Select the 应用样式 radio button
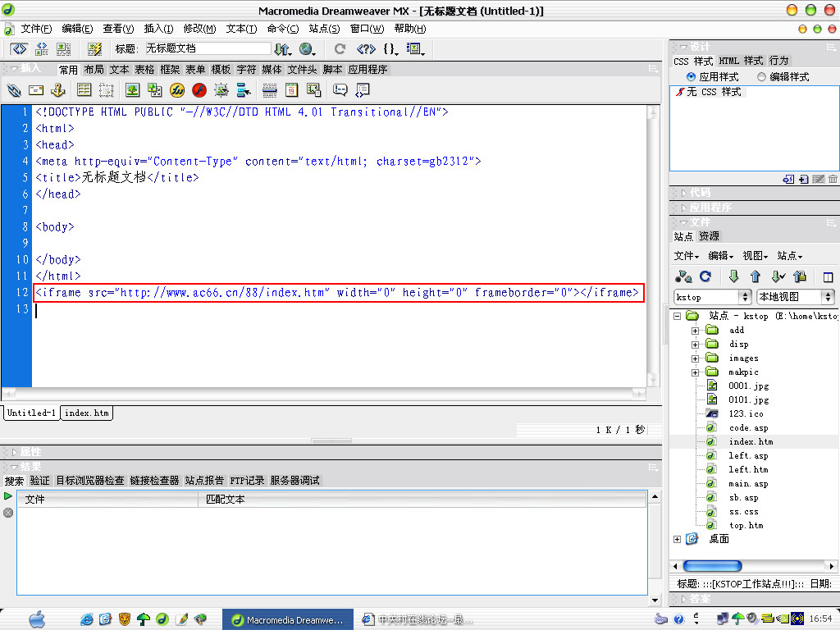Image resolution: width=840 pixels, height=630 pixels. (x=691, y=76)
